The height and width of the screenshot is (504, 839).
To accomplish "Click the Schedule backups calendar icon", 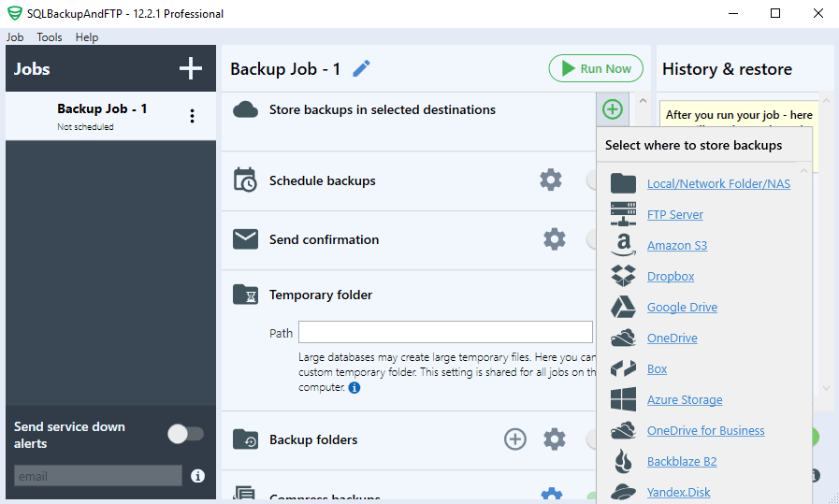I will (246, 180).
